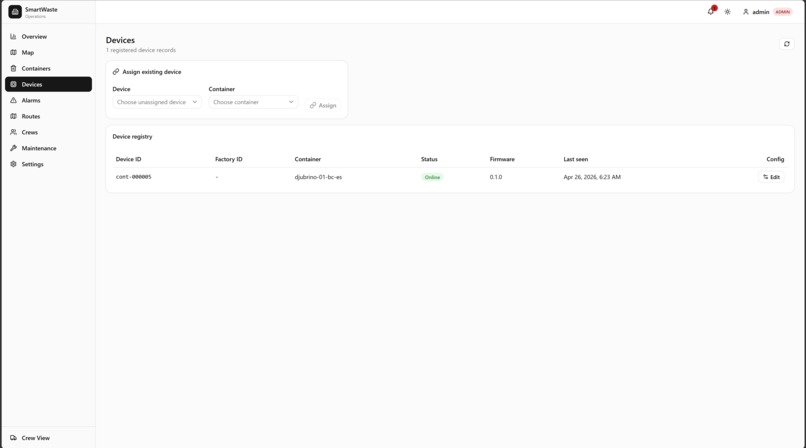Screen dimensions: 806x448
Task: Go to Maintenance section
Action: [x=48, y=148]
